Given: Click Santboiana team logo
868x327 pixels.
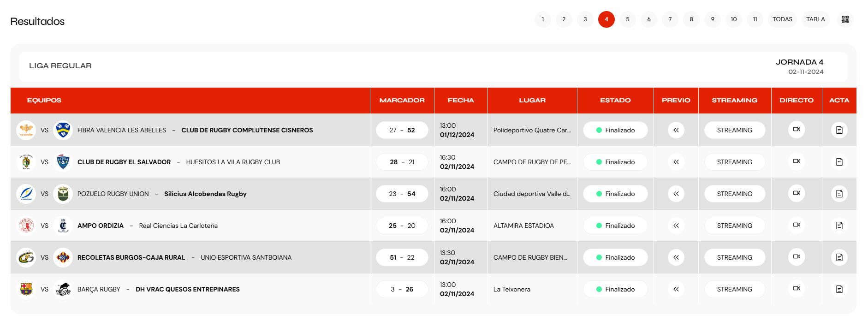Looking at the screenshot, I should coord(63,257).
